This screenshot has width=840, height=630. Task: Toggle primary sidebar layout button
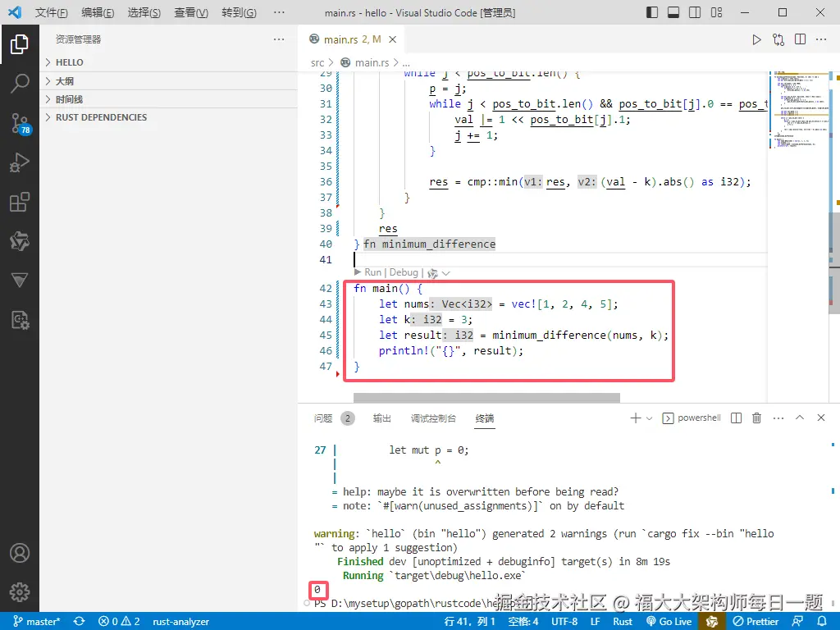(x=652, y=12)
